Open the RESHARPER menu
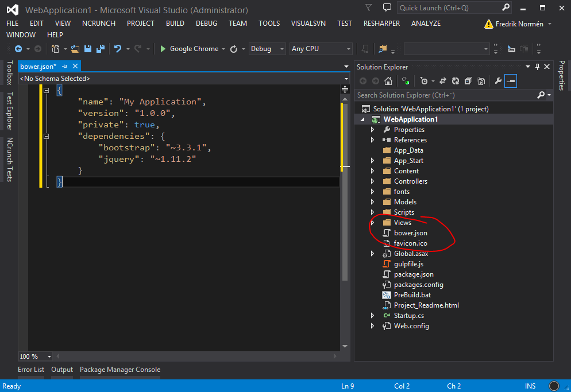The width and height of the screenshot is (571, 392). [381, 24]
